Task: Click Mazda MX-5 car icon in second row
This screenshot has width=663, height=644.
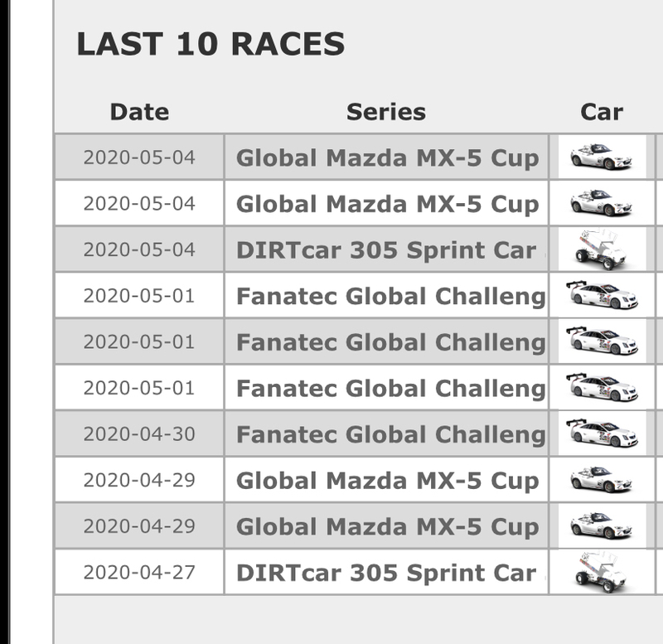Action: pos(602,203)
